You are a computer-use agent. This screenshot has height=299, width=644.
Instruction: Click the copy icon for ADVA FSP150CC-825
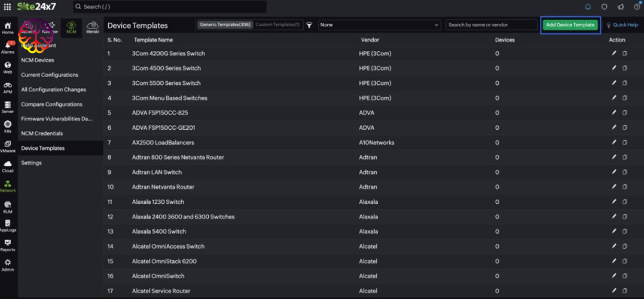pyautogui.click(x=624, y=112)
